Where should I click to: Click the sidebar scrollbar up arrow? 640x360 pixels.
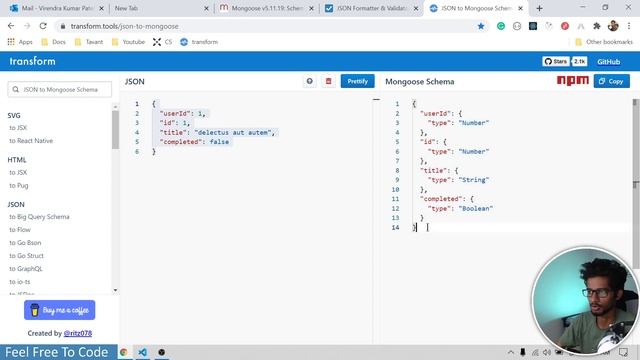pyautogui.click(x=115, y=107)
